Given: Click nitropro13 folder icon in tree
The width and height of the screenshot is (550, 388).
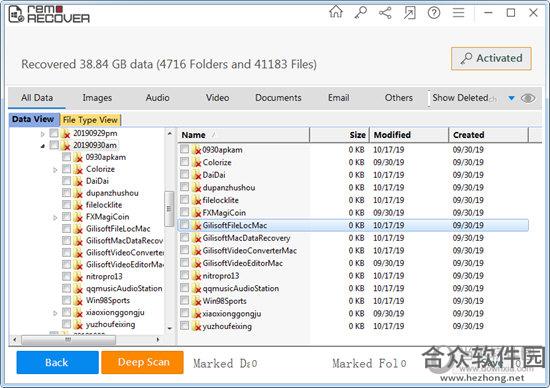Looking at the screenshot, I should [78, 276].
